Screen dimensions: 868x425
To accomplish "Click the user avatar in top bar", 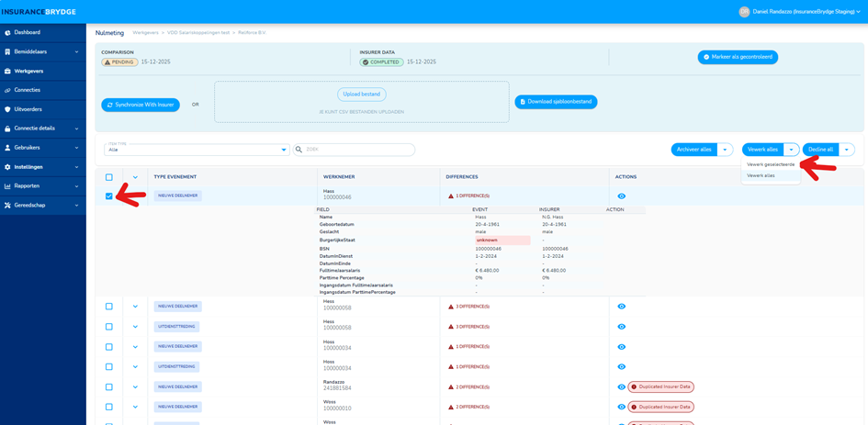I will point(744,12).
